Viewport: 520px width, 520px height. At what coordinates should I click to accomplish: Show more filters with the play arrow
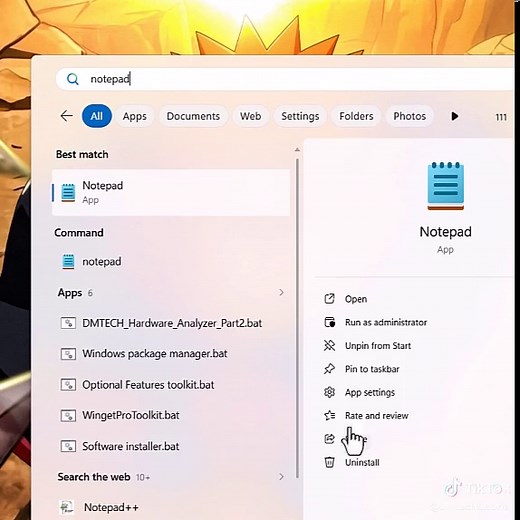click(455, 116)
